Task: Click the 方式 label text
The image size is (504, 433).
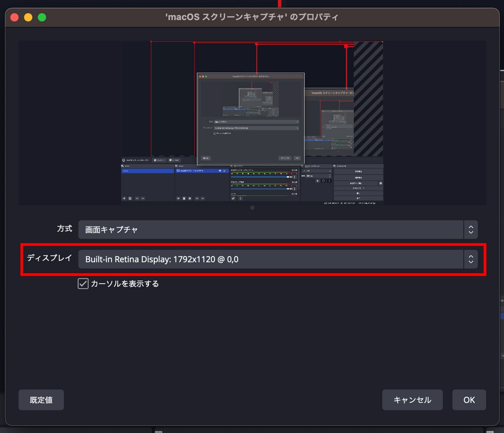Action: click(x=64, y=228)
